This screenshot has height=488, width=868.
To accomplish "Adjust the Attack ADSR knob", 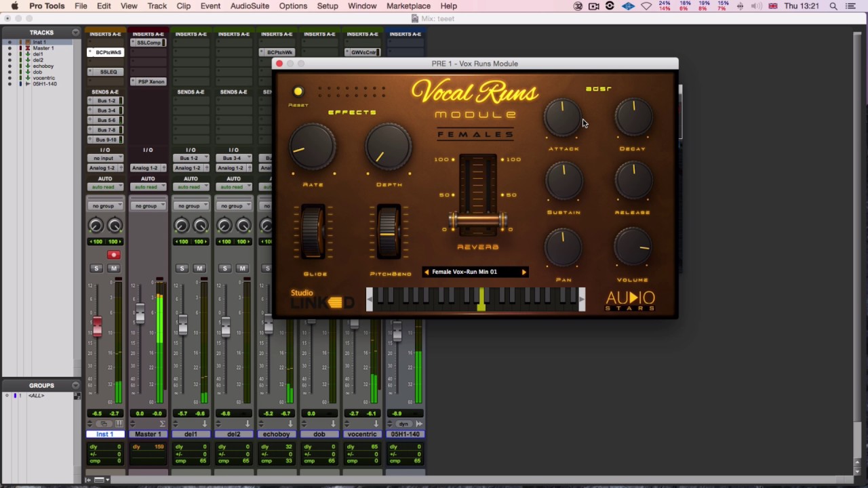I will pyautogui.click(x=563, y=117).
